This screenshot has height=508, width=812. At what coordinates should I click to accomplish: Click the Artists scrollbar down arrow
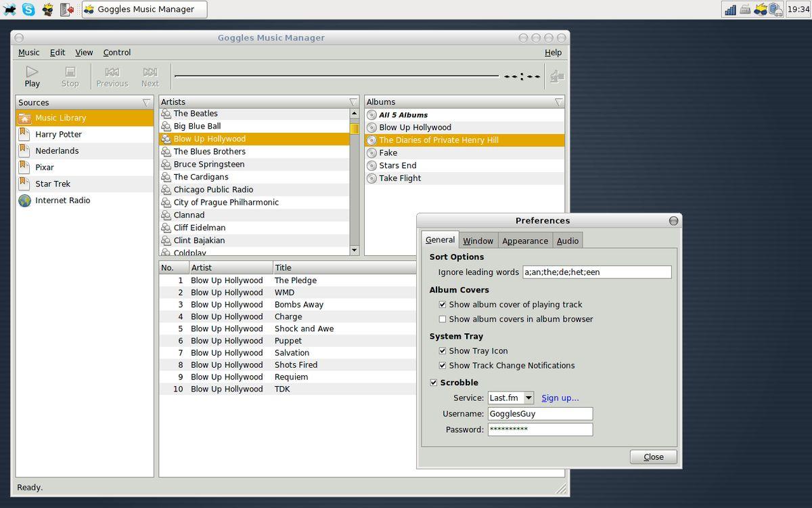coord(355,251)
